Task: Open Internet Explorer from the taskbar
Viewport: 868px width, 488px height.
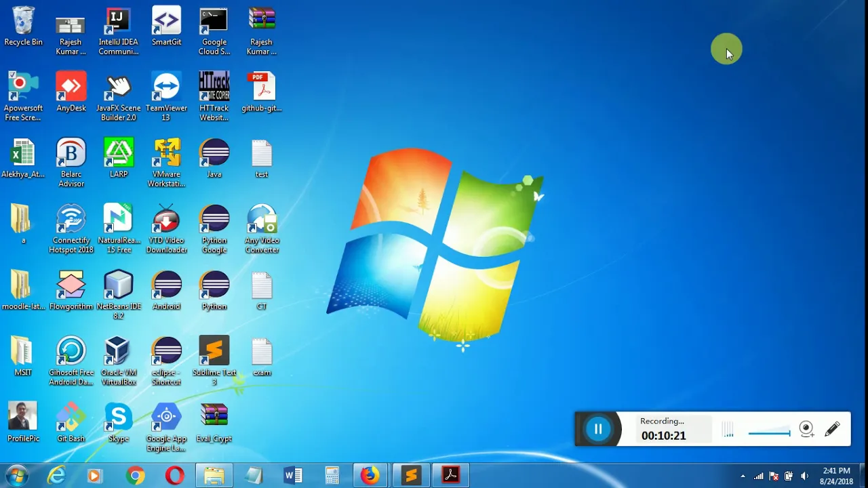Action: pyautogui.click(x=56, y=476)
